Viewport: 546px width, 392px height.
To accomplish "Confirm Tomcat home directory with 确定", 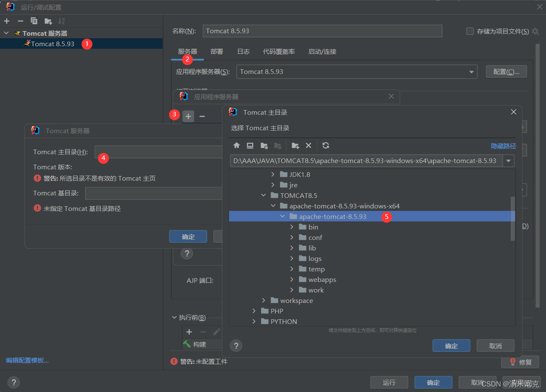I will point(451,346).
